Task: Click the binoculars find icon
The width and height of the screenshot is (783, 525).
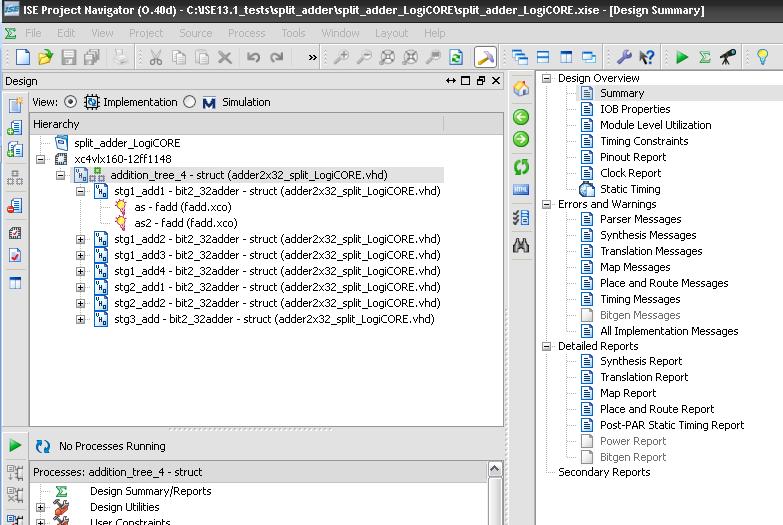Action: click(521, 245)
